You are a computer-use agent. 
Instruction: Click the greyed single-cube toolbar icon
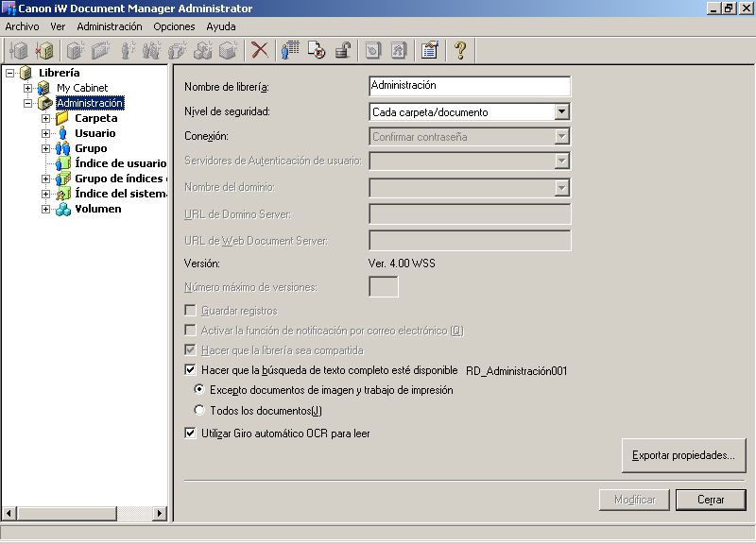pos(228,50)
